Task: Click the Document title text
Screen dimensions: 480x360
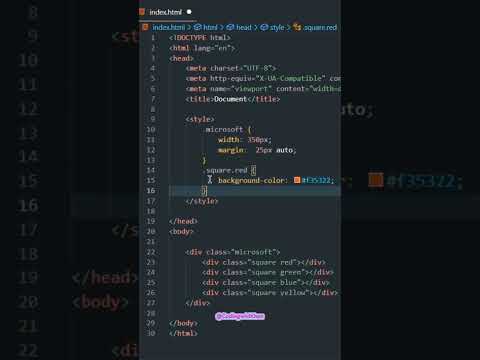Action: [x=230, y=99]
